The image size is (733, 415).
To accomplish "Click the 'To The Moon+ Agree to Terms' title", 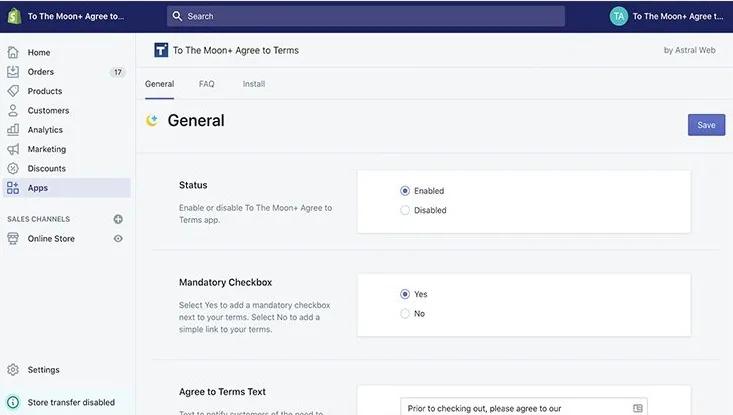I will (x=236, y=50).
